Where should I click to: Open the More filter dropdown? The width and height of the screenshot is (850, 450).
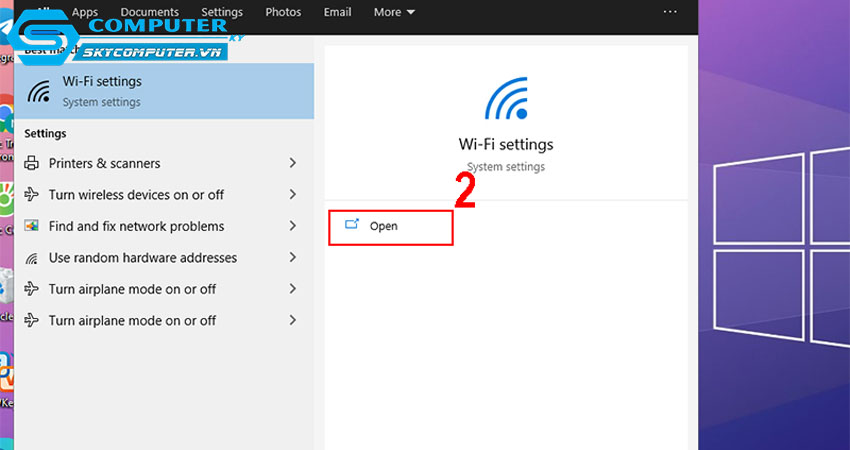[x=394, y=12]
